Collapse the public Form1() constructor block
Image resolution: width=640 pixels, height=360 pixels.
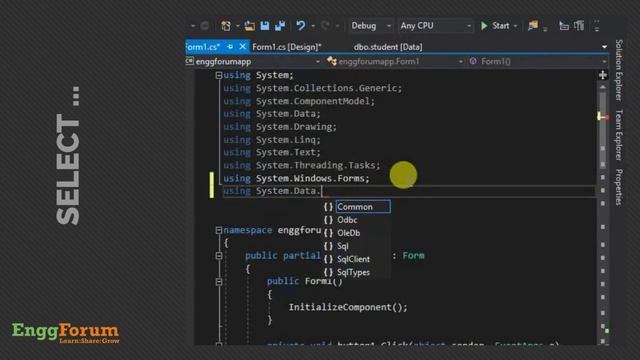pyautogui.click(x=219, y=282)
